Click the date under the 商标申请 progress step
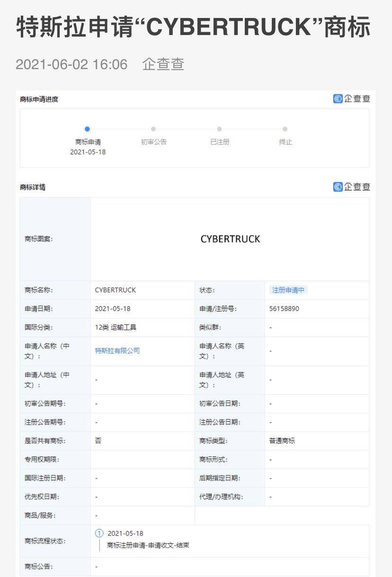 [x=88, y=152]
